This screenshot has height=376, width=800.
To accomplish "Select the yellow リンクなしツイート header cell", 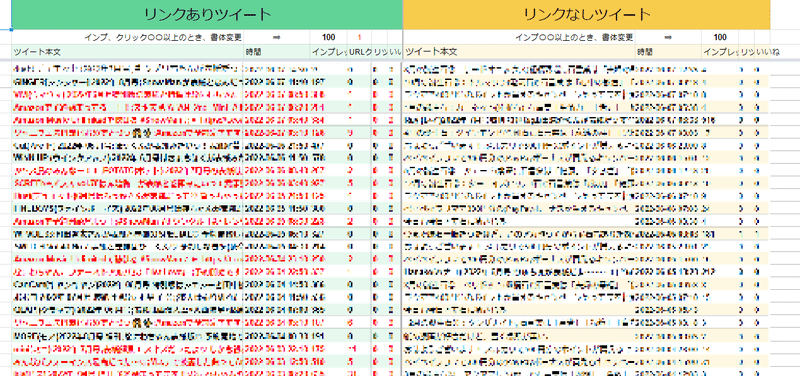I will coord(586,14).
